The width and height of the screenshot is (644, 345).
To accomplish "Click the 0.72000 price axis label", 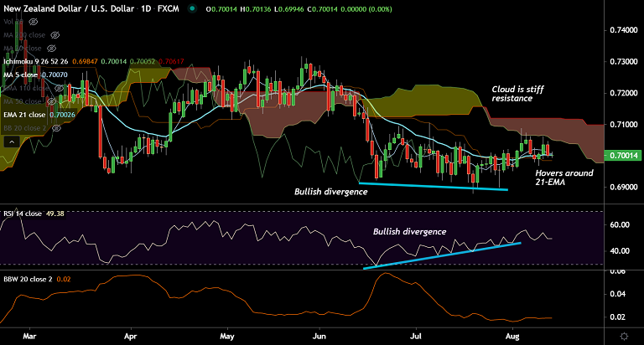I will pyautogui.click(x=624, y=93).
